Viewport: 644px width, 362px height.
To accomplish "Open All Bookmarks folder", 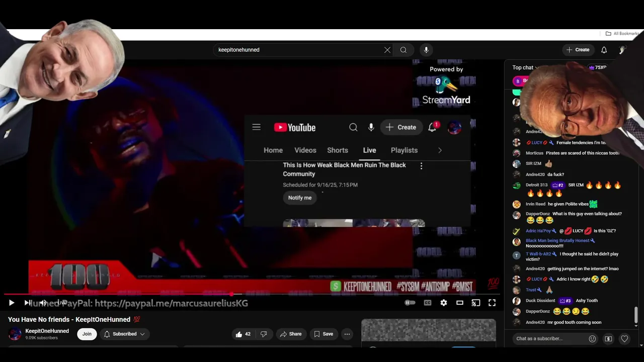I will tap(622, 34).
